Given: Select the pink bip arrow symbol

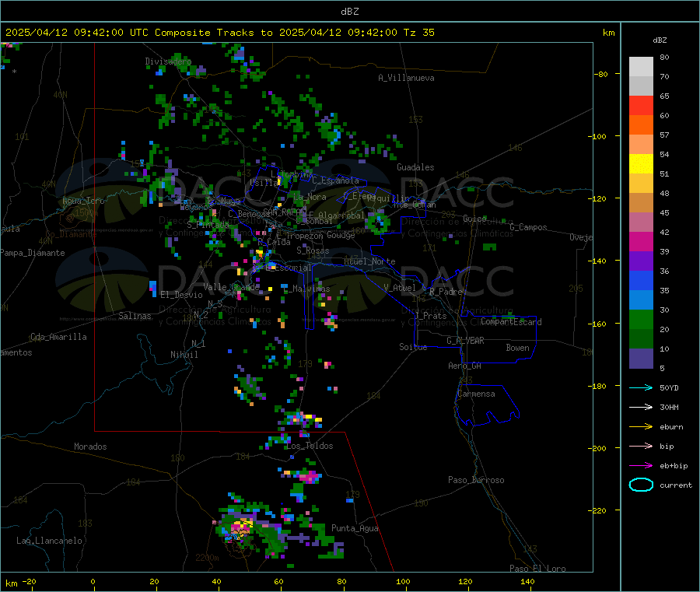Looking at the screenshot, I should click(x=641, y=446).
